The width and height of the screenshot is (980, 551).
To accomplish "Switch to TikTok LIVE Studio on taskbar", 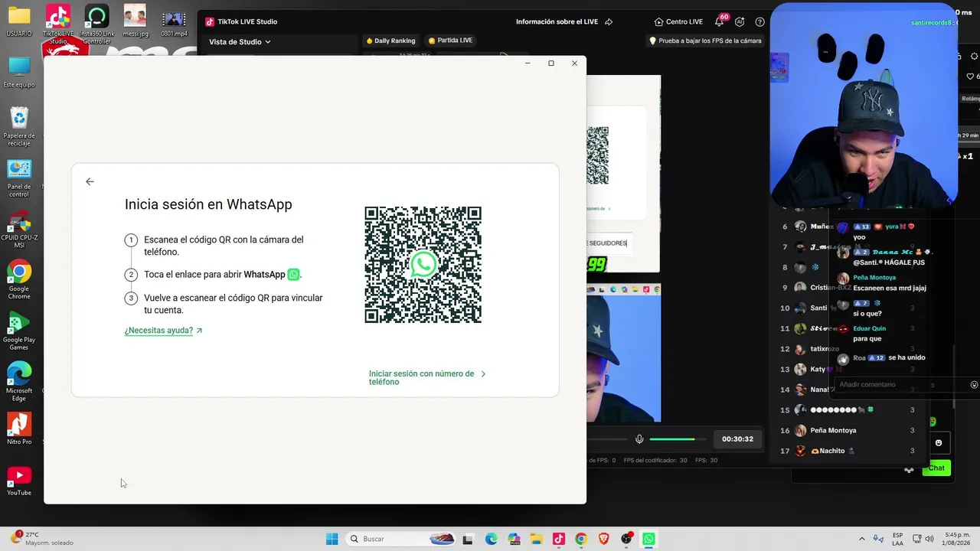I will tap(558, 539).
